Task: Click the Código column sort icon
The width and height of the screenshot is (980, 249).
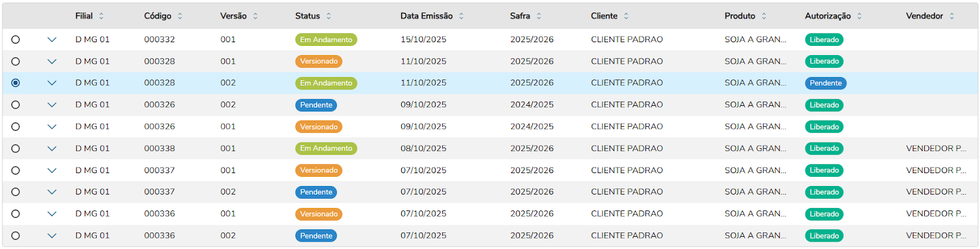Action: 180,16
